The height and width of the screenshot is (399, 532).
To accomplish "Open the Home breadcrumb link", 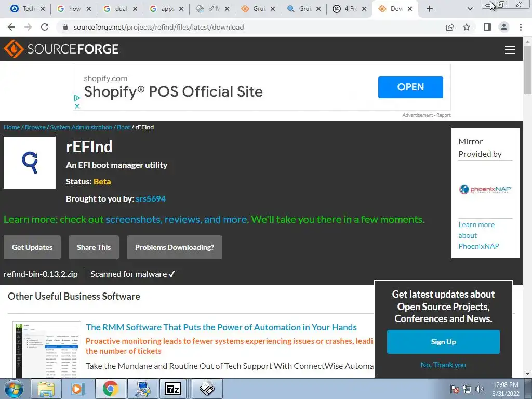I will [x=12, y=127].
